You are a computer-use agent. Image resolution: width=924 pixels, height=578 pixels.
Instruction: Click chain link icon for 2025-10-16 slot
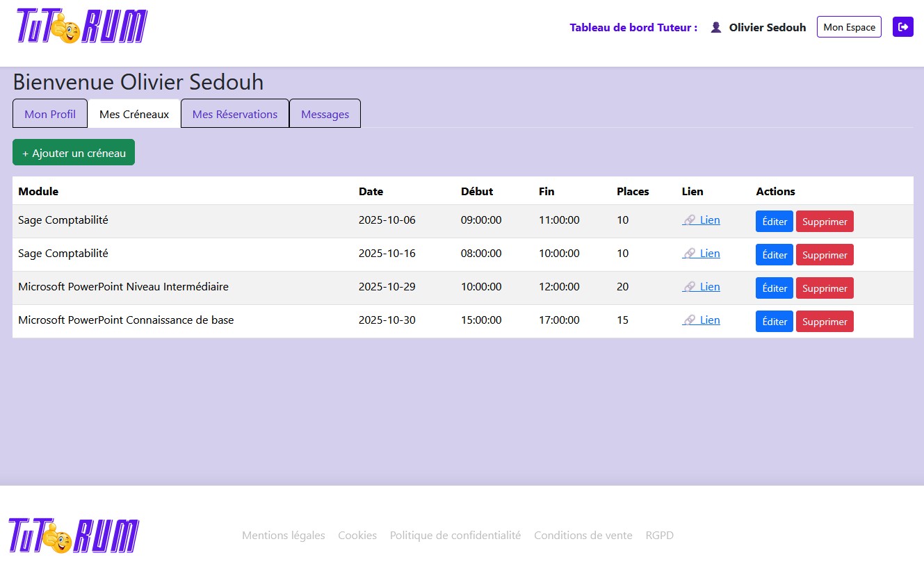(x=689, y=254)
